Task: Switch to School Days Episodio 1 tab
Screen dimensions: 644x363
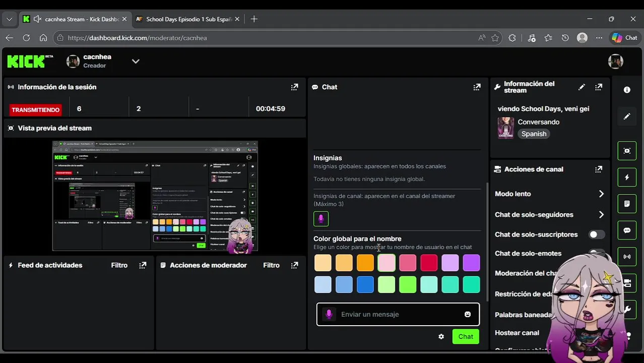Action: point(188,19)
